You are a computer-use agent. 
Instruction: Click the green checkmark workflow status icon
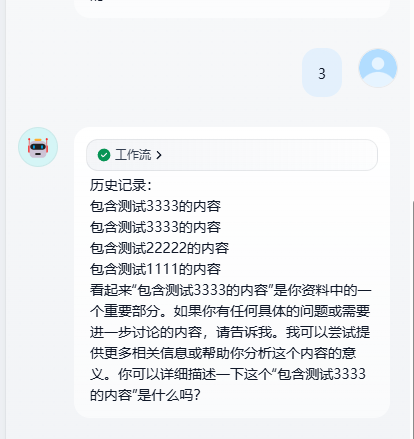pos(104,155)
